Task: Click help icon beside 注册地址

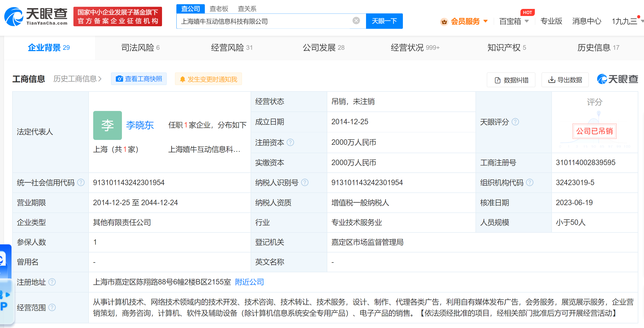Action: (52, 282)
